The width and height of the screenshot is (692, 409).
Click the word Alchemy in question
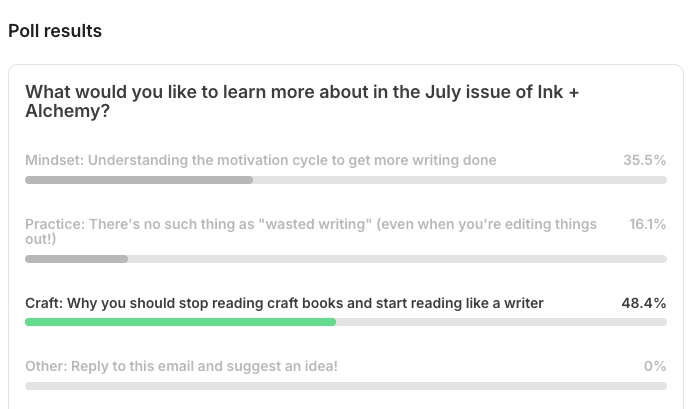(63, 111)
